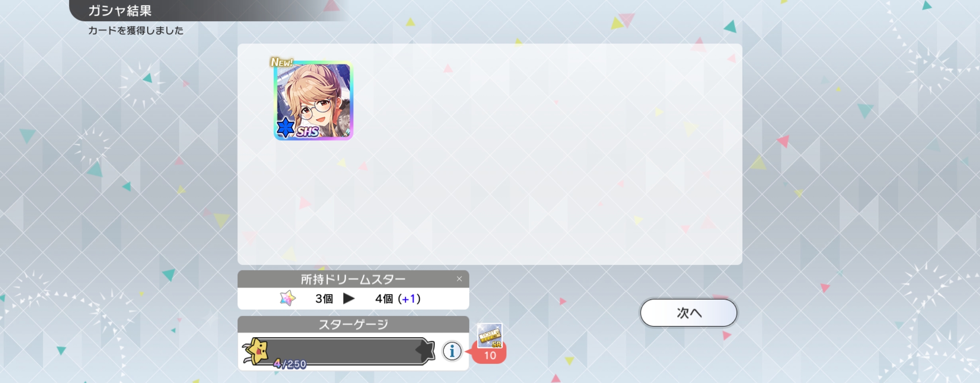Tap the red 10 ticket count badge
Screen dimensions: 980x383
click(490, 355)
